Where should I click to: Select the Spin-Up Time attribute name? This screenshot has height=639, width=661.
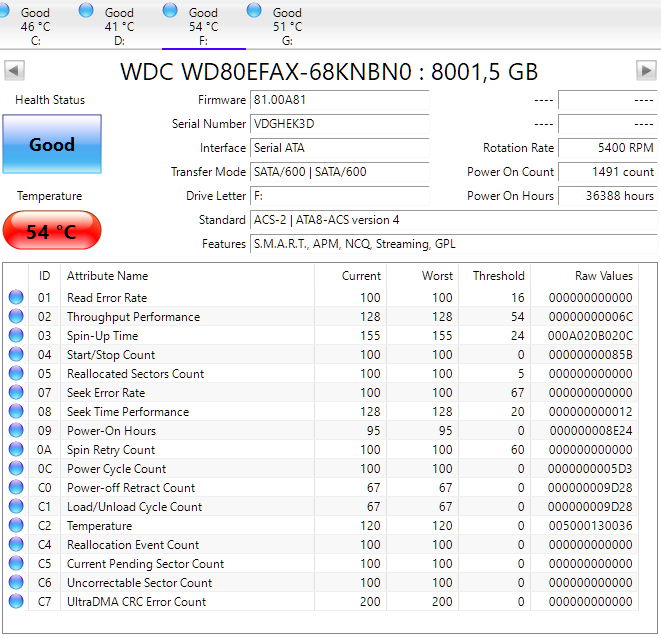(x=102, y=336)
